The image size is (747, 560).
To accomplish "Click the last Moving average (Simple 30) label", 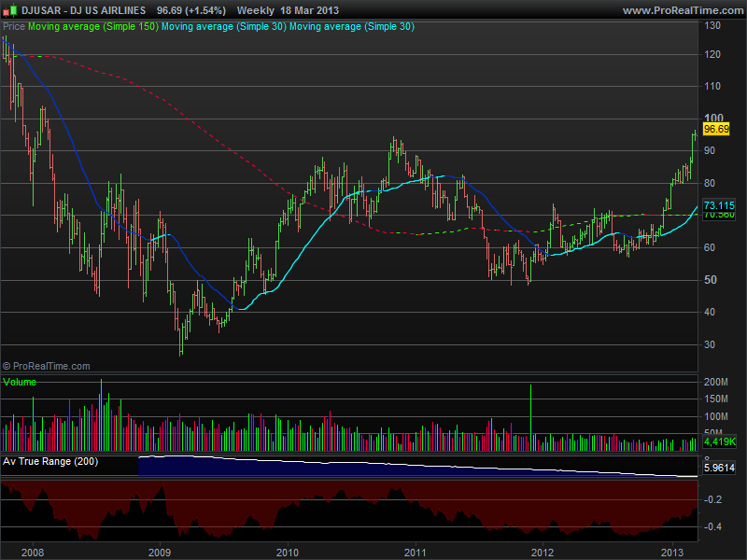I will tap(351, 27).
